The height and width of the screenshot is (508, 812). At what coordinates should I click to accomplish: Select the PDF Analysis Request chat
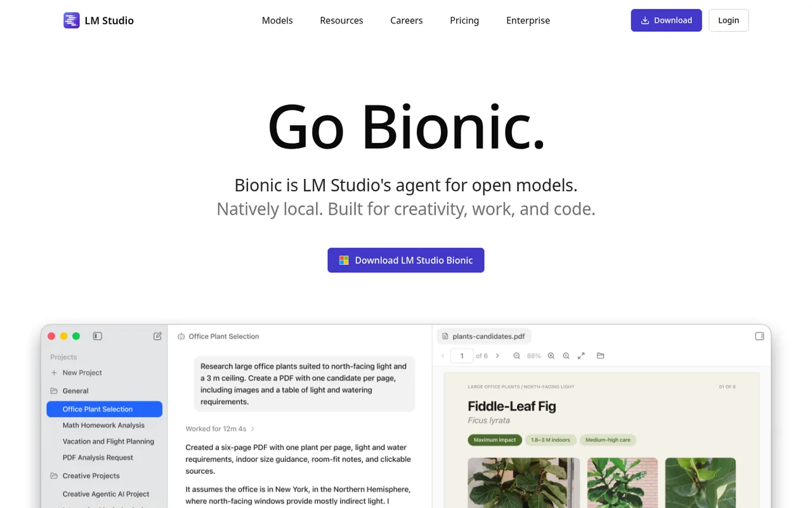point(98,457)
